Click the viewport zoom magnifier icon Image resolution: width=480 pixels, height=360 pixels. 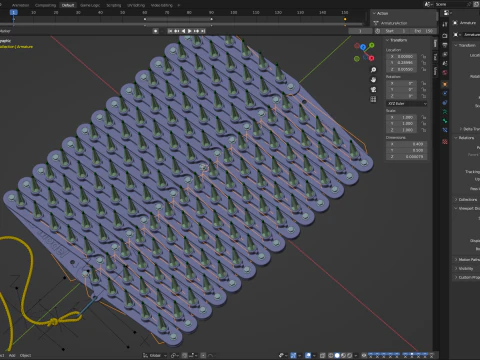coord(373,70)
